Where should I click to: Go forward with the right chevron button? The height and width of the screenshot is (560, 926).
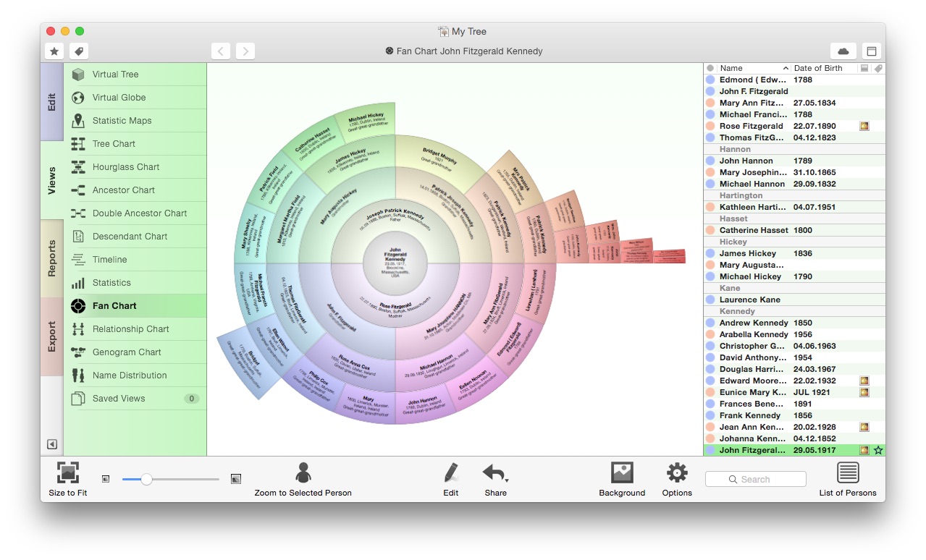pyautogui.click(x=245, y=51)
